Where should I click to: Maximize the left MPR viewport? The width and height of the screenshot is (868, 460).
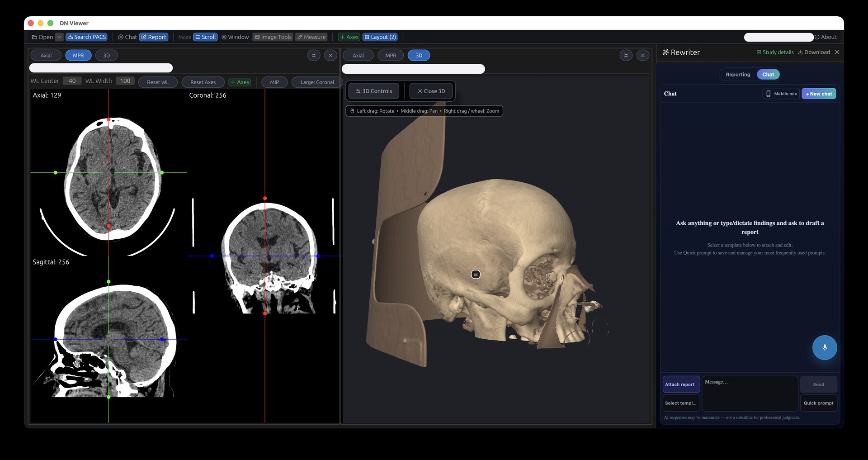click(314, 56)
